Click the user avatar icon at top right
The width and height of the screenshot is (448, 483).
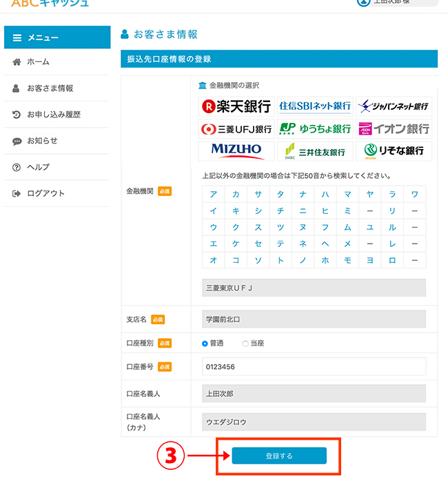(363, 3)
